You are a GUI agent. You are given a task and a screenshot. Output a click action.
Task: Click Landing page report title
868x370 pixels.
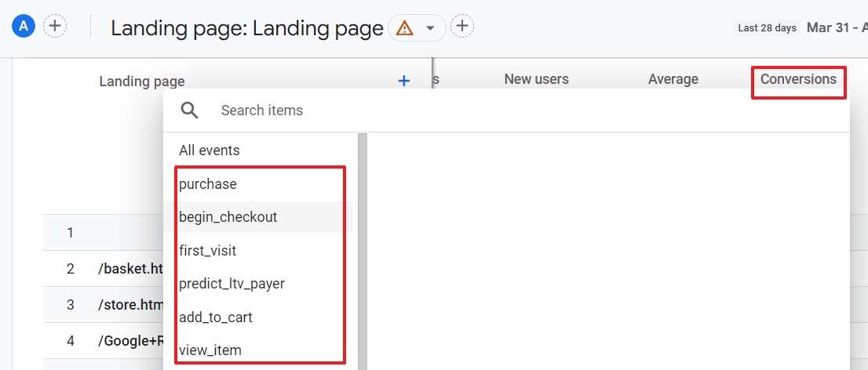click(247, 29)
